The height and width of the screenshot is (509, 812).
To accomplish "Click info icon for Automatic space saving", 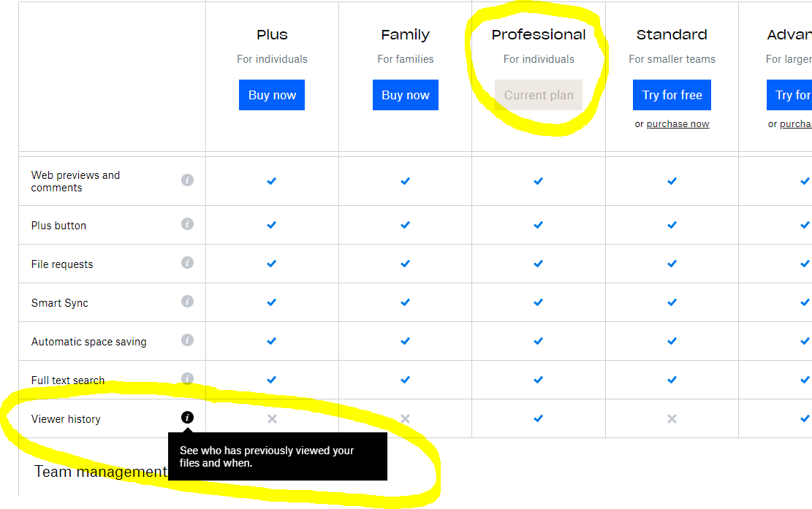I will 187,340.
